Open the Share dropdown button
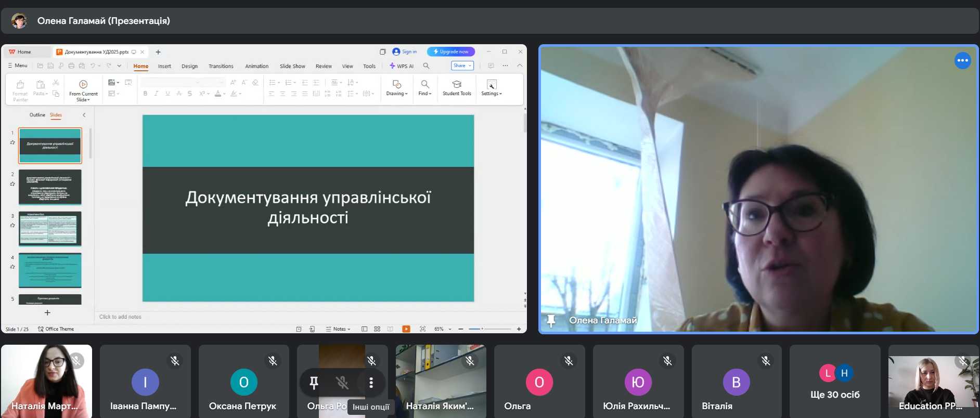 pyautogui.click(x=462, y=66)
